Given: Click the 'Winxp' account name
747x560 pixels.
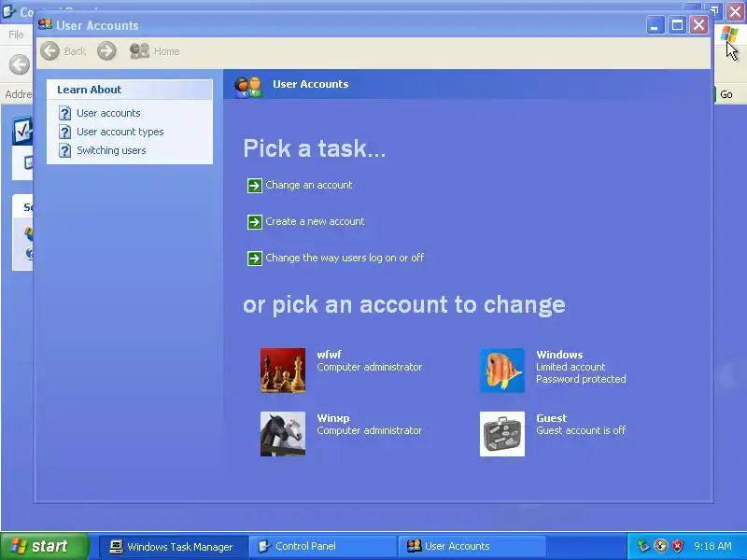Looking at the screenshot, I should (333, 418).
